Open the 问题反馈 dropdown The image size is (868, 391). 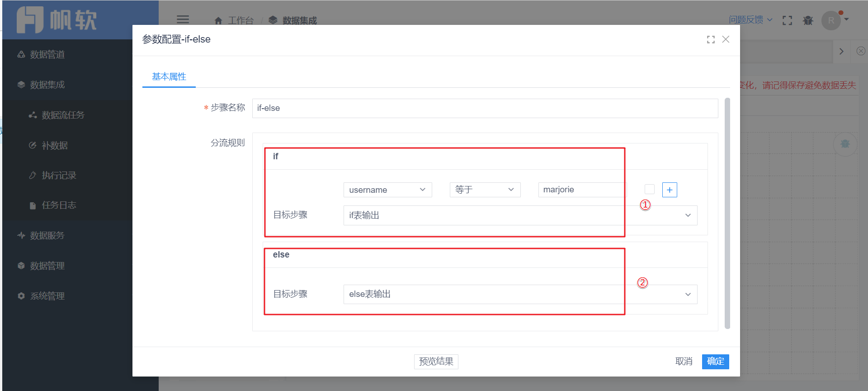(750, 20)
